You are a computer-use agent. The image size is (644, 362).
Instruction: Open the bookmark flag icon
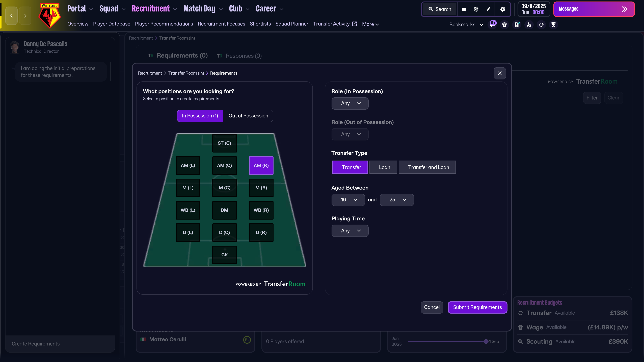coord(464,9)
